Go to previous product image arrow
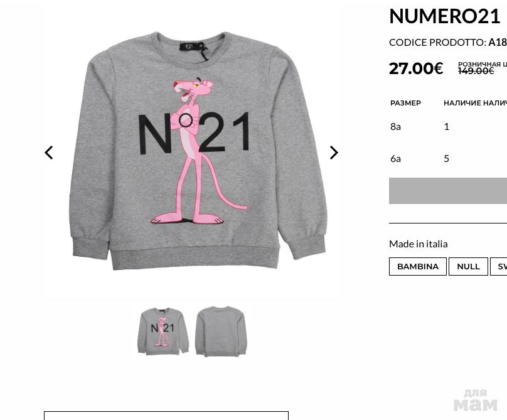This screenshot has width=507, height=420. click(x=49, y=153)
